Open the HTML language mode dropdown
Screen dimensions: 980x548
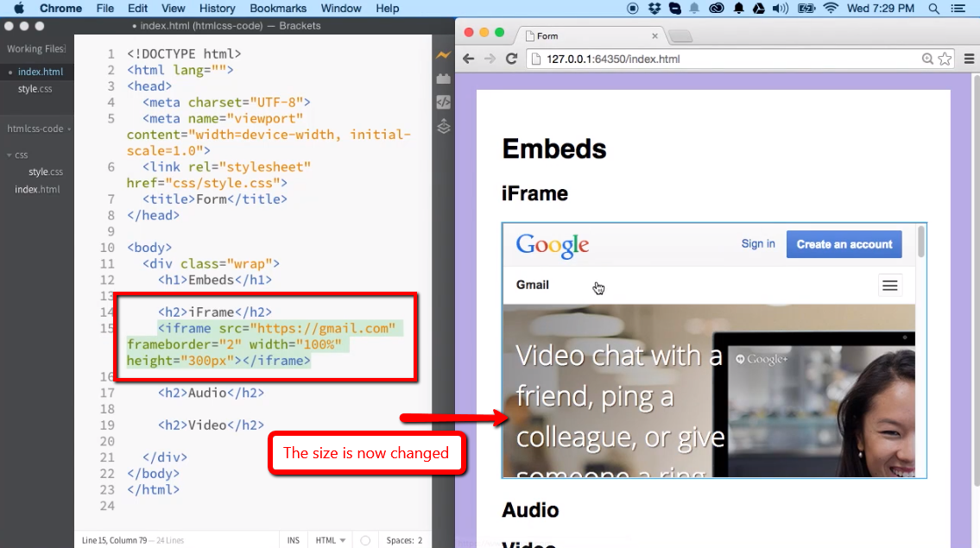pos(329,539)
